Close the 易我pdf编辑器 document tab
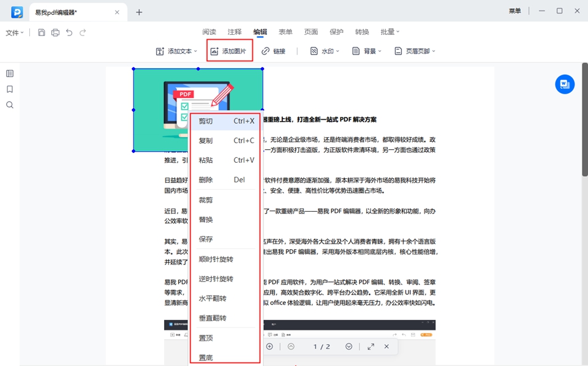Viewport: 588px width, 366px height. click(117, 12)
